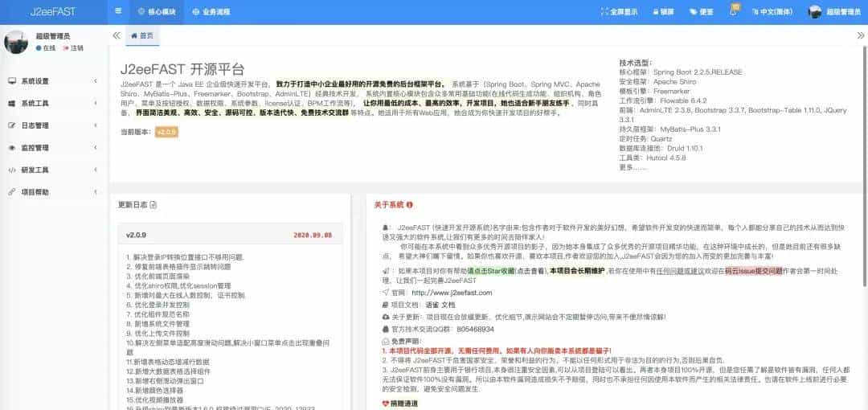Click the chevron arrow on 监控管理 row

point(95,148)
